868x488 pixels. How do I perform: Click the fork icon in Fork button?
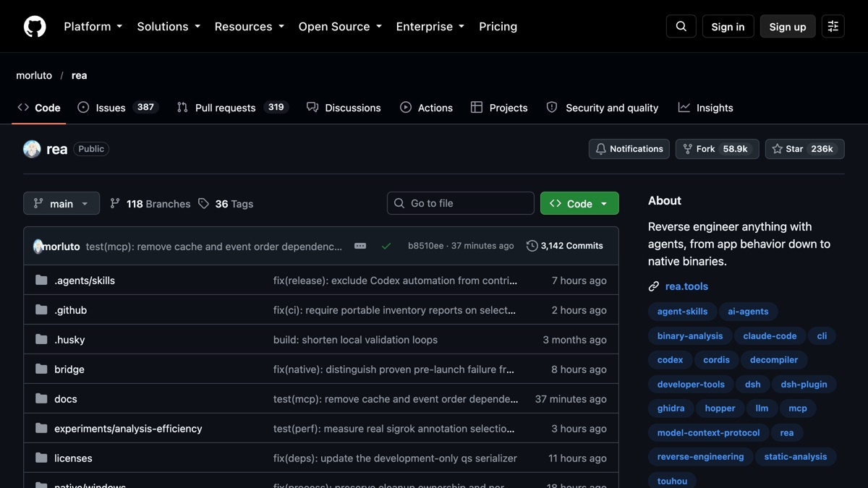(687, 149)
